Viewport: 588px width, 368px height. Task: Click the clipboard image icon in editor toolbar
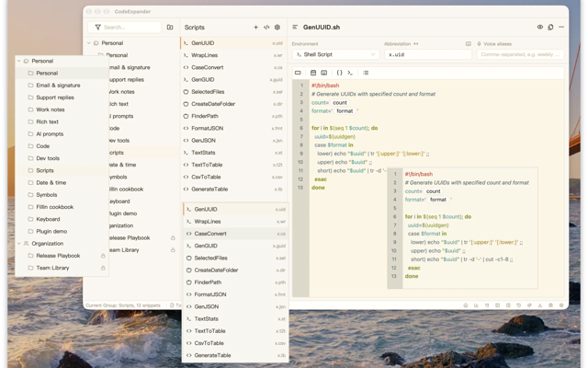(324, 73)
